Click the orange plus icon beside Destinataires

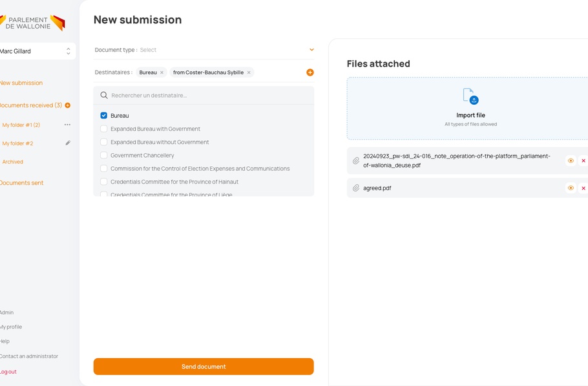point(310,72)
